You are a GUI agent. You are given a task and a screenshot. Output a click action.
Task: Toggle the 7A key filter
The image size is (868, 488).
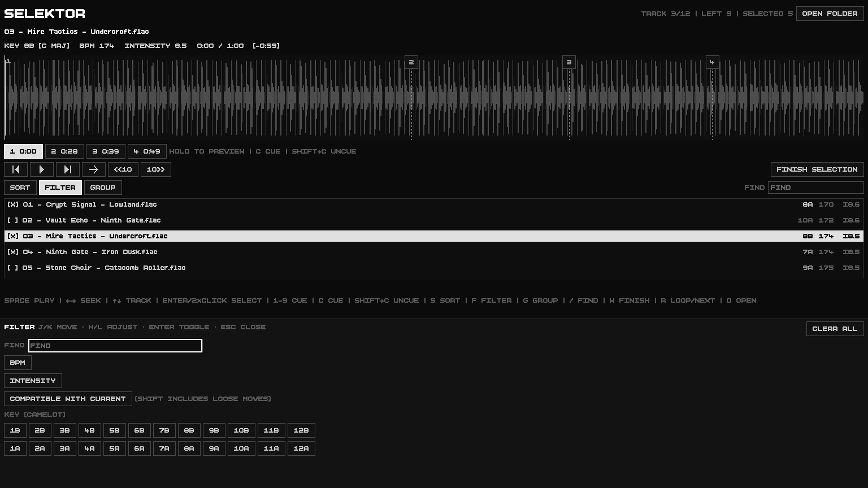(164, 448)
